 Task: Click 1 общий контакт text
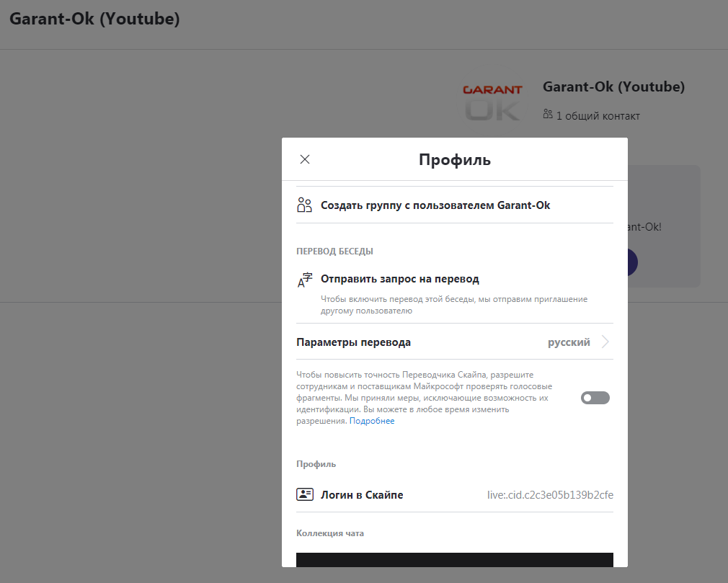pyautogui.click(x=598, y=116)
